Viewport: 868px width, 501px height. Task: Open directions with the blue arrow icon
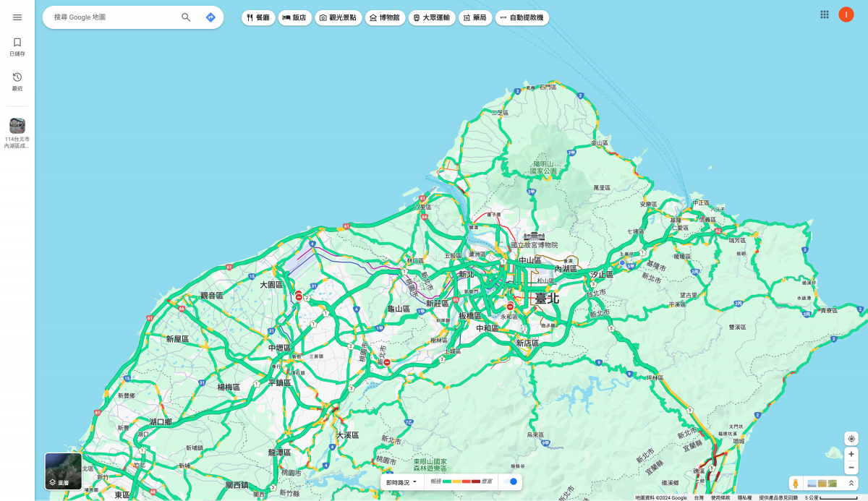[210, 17]
